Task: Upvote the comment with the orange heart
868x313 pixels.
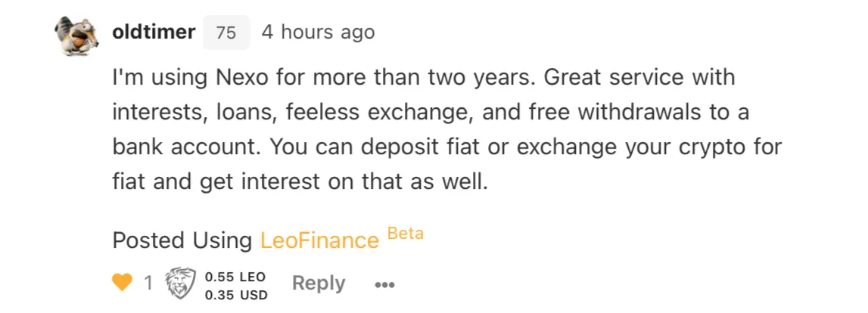Action: (123, 283)
